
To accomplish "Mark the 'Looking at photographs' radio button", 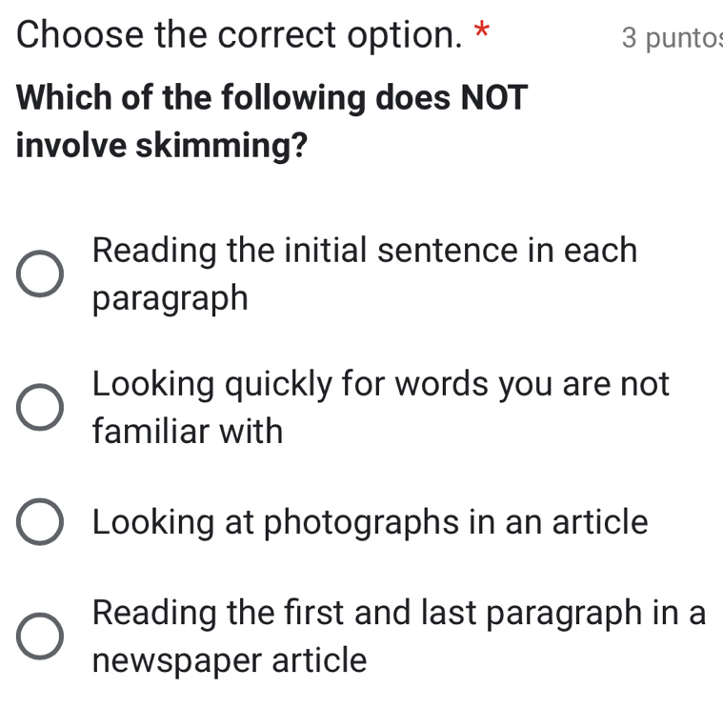I will tap(40, 523).
